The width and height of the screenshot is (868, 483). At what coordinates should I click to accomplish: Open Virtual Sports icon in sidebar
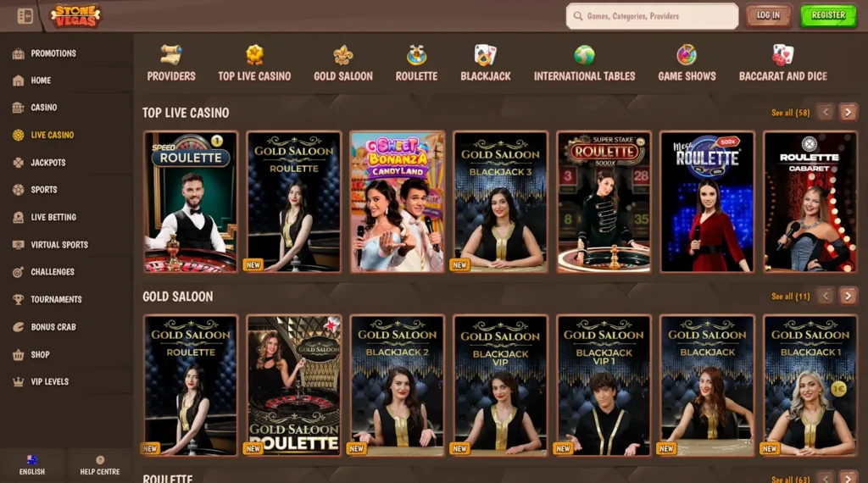[x=19, y=245]
